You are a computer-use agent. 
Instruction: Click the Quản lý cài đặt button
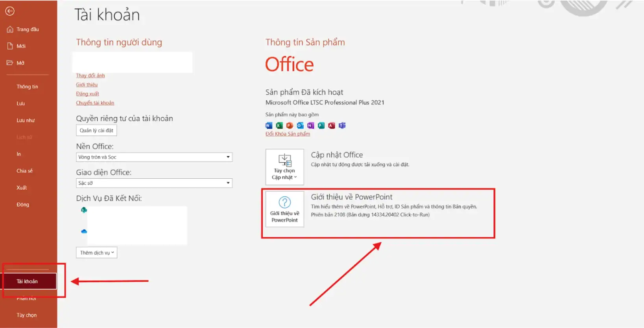click(x=96, y=130)
